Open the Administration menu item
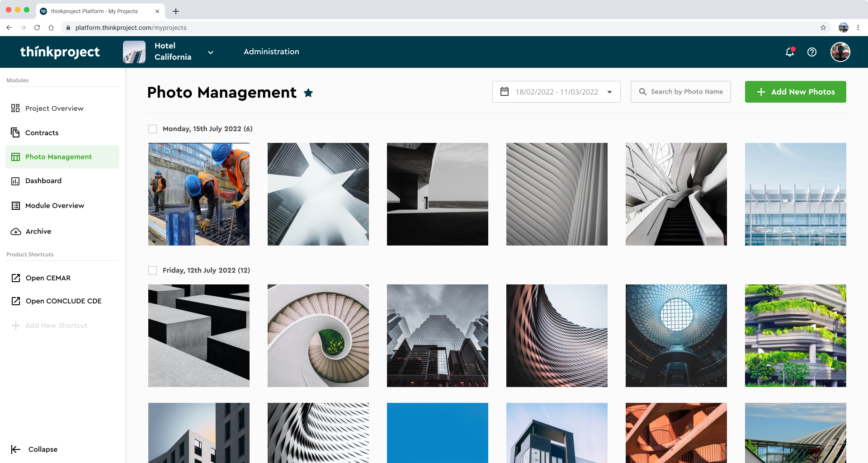Screen dimensions: 868x463 271,52
